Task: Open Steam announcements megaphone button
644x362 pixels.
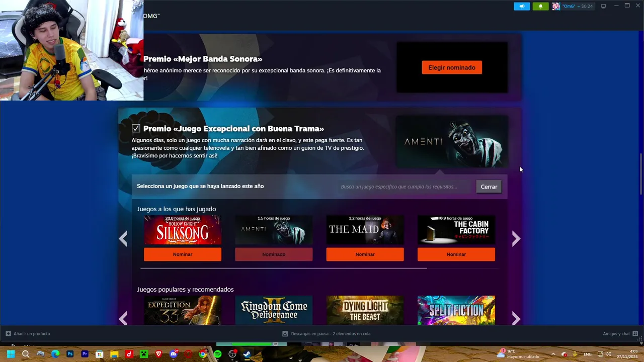Action: click(x=522, y=6)
